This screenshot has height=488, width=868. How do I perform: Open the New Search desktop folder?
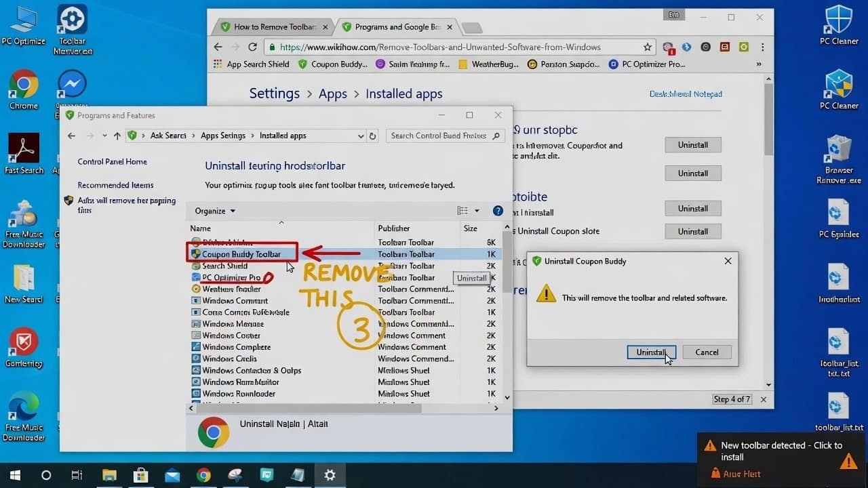click(23, 283)
